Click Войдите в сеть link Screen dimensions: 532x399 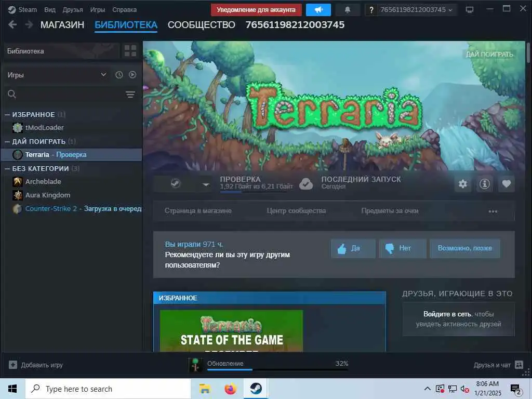pyautogui.click(x=447, y=314)
